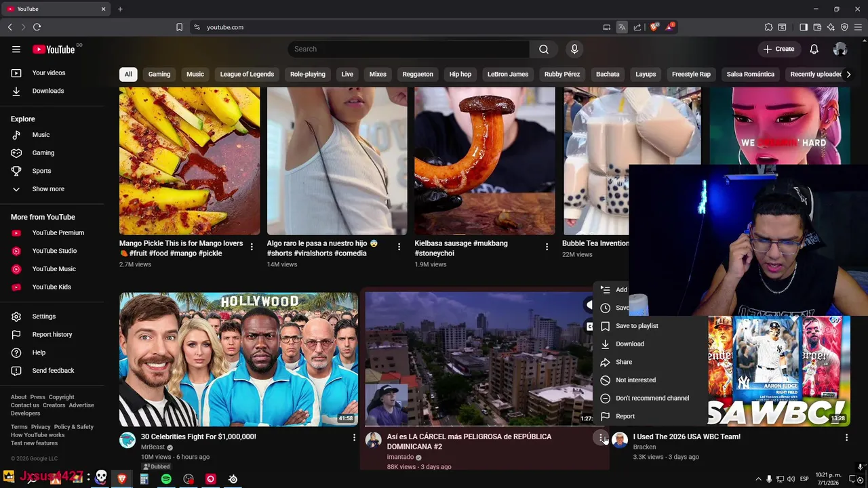Open options for Mango Pickle short

click(252, 247)
